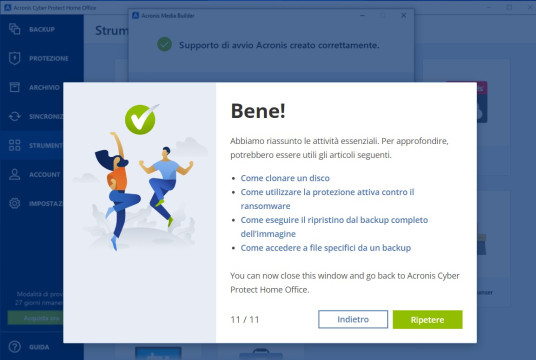Click the large green checkmark illustration
This screenshot has height=360, width=536.
pos(141,119)
